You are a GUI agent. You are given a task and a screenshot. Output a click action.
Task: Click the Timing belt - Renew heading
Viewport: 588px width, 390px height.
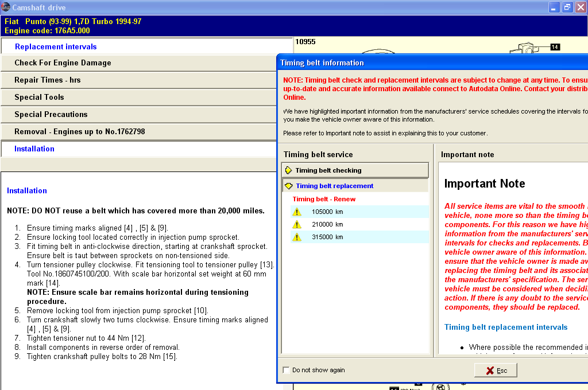pos(324,200)
